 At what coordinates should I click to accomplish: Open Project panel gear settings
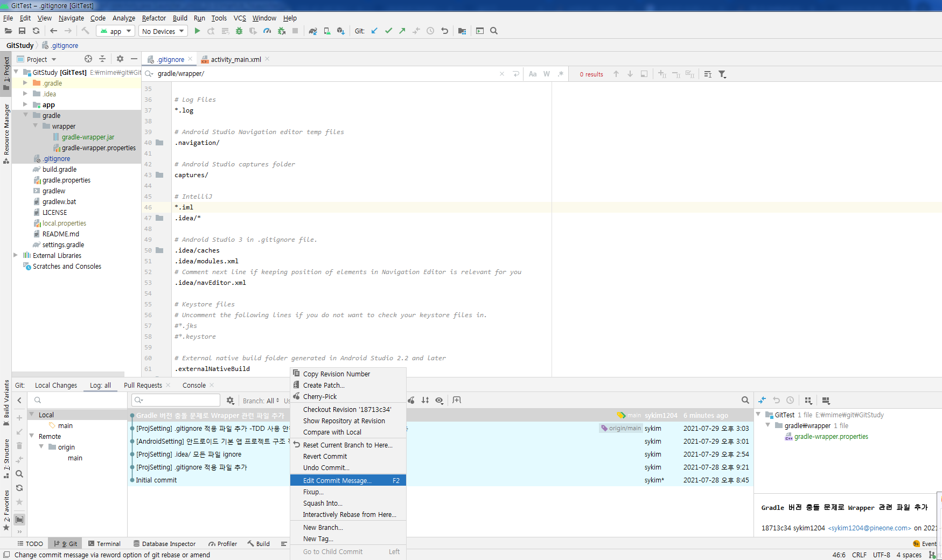[120, 59]
